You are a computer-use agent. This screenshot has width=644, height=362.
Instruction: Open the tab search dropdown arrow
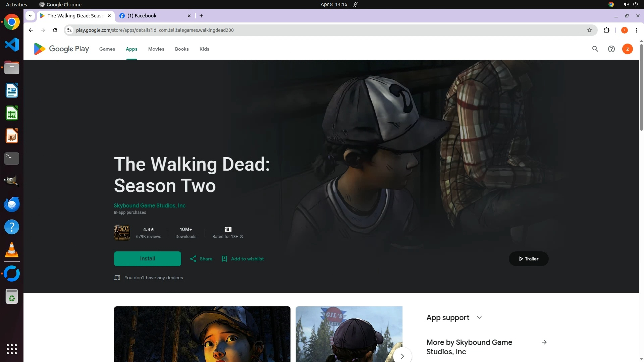[30, 16]
